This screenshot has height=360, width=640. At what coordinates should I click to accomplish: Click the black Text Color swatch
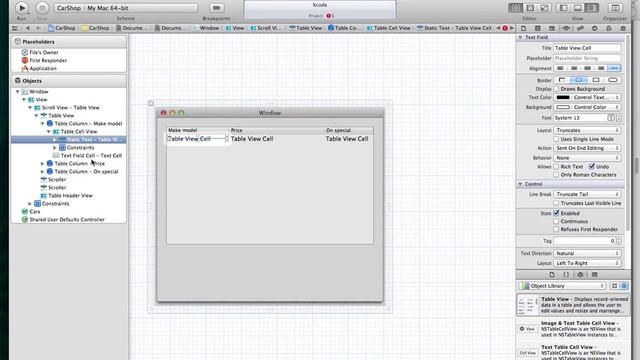563,97
